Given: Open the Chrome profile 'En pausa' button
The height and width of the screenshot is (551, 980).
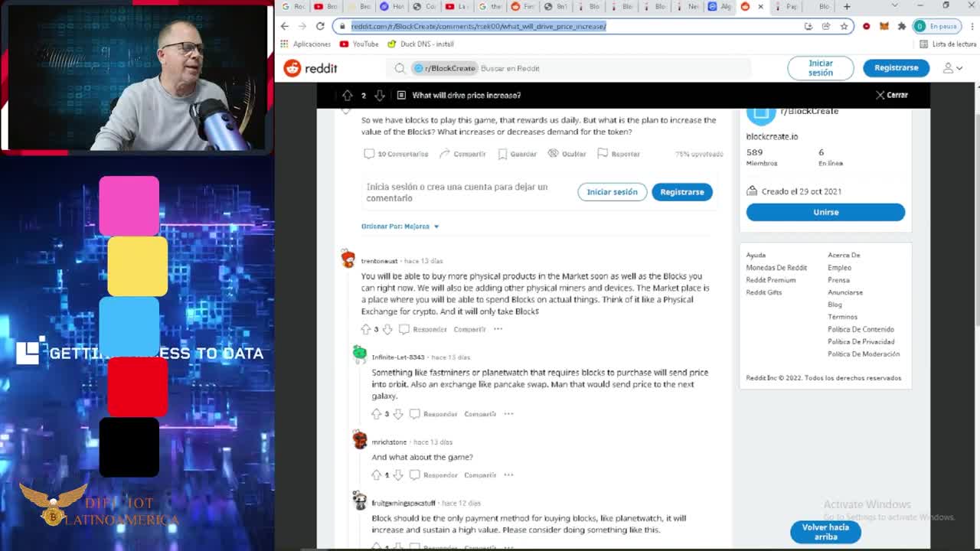Looking at the screenshot, I should click(x=936, y=26).
